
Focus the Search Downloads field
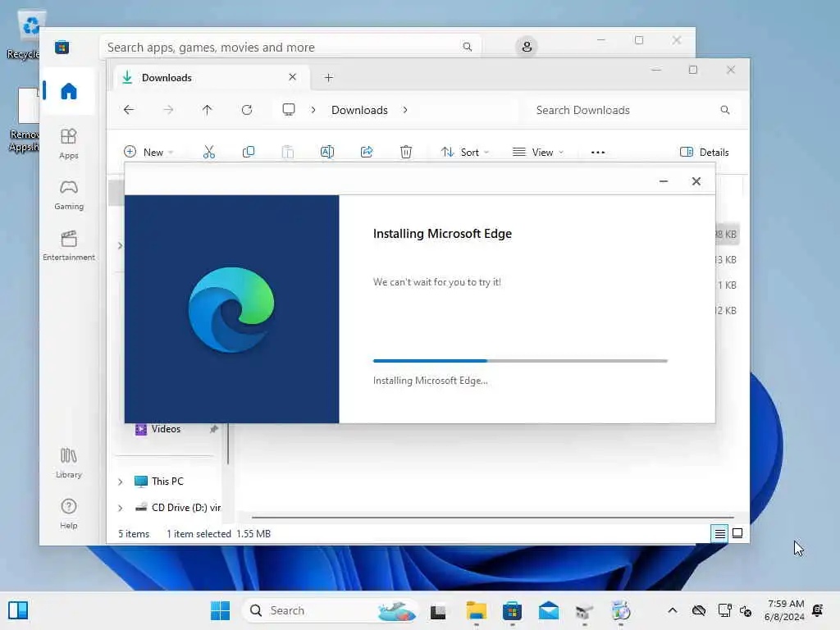[x=632, y=110]
